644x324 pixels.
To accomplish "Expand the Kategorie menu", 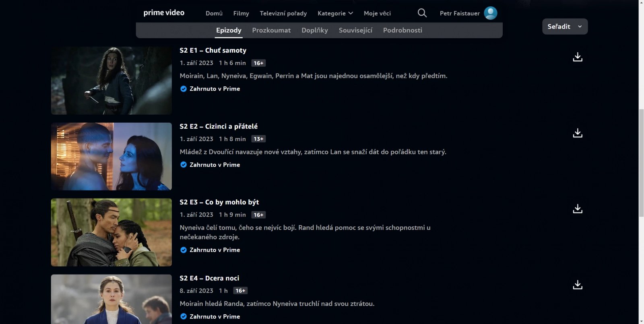I will pyautogui.click(x=335, y=13).
